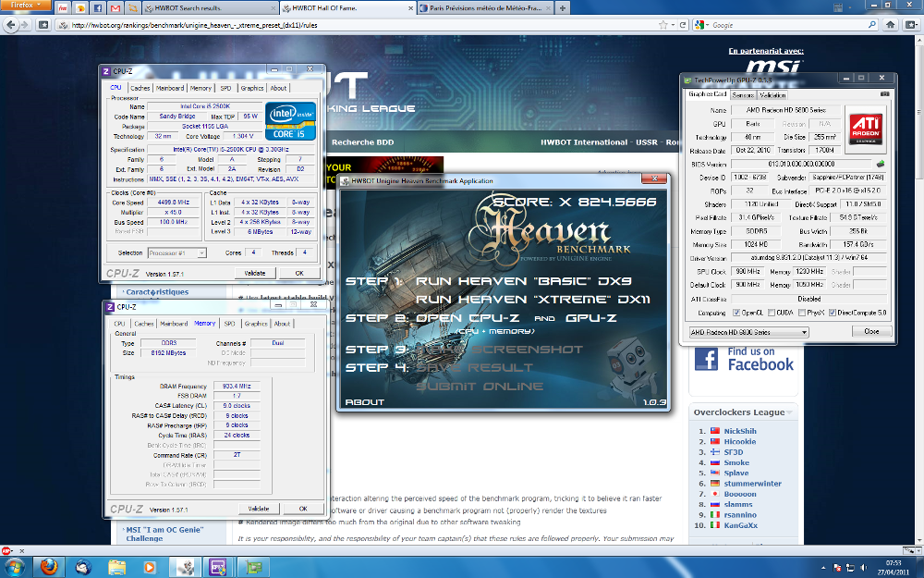Toggle the CUDA checkbox in GPU-Z

click(x=772, y=313)
